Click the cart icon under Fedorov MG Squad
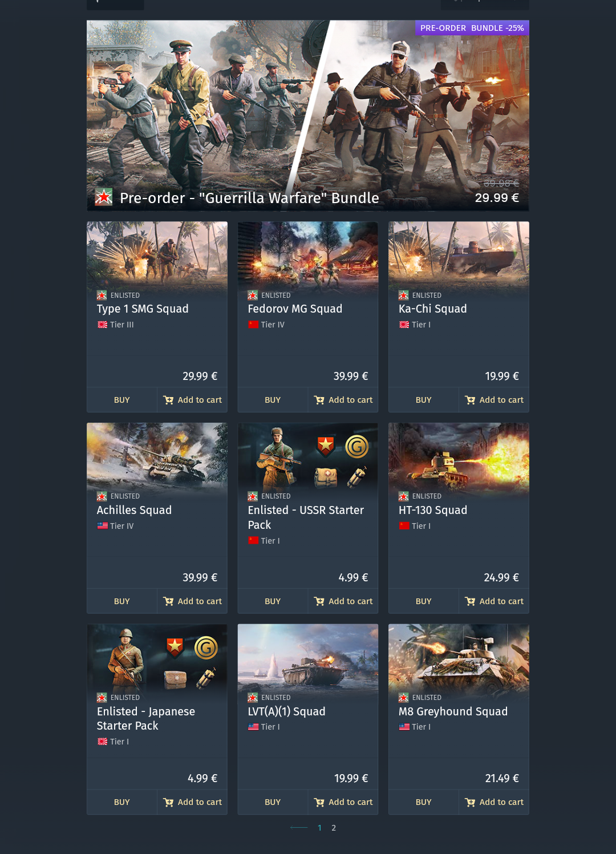The width and height of the screenshot is (616, 854). click(x=319, y=400)
